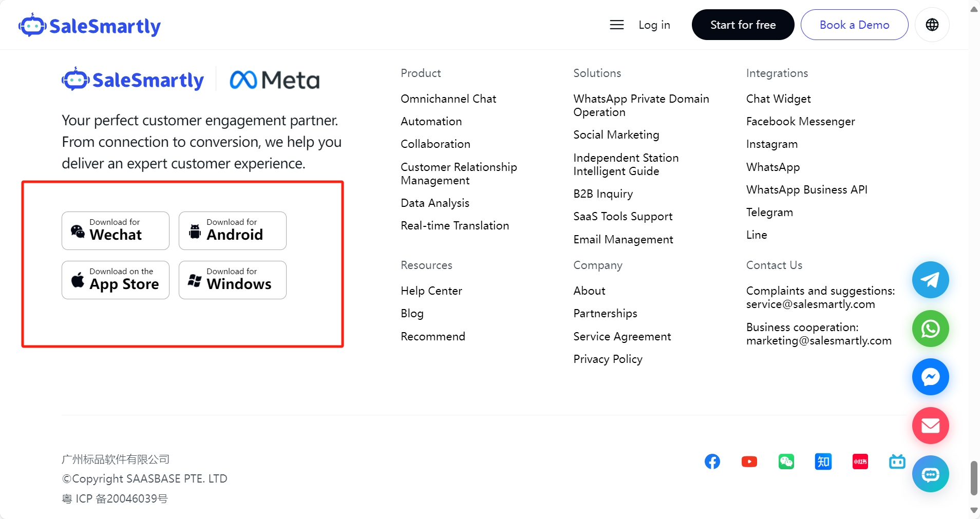Open the Privacy Policy link
Image resolution: width=980 pixels, height=519 pixels.
[608, 359]
